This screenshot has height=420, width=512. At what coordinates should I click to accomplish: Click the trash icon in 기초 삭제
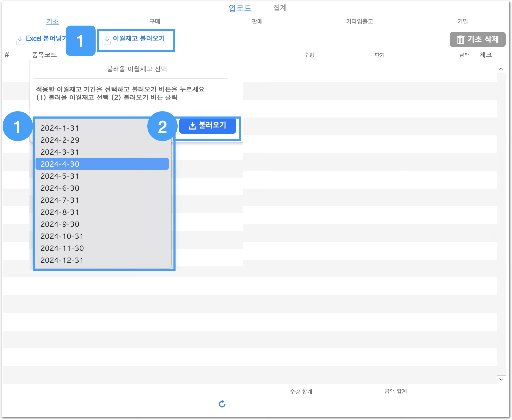pos(461,40)
